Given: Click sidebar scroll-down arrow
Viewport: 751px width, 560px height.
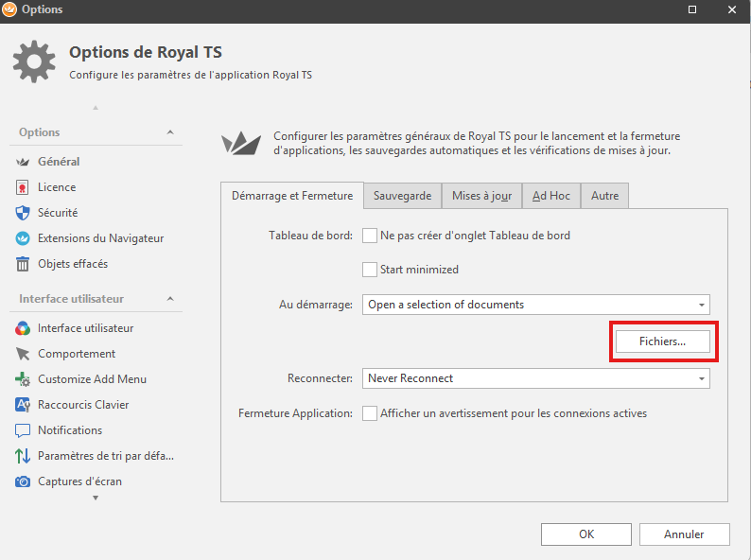Looking at the screenshot, I should 96,499.
